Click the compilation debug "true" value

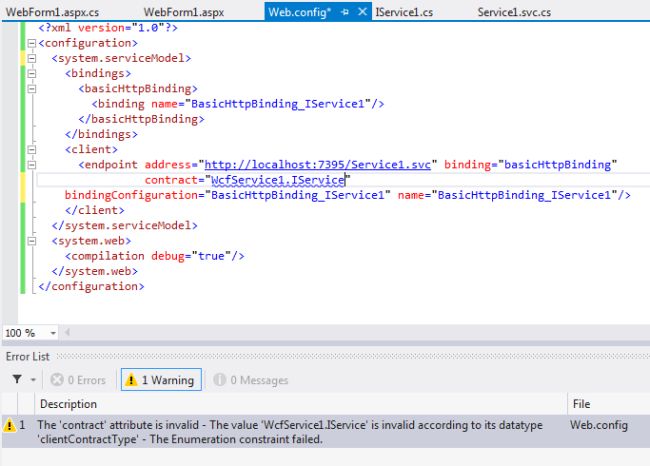pyautogui.click(x=211, y=256)
